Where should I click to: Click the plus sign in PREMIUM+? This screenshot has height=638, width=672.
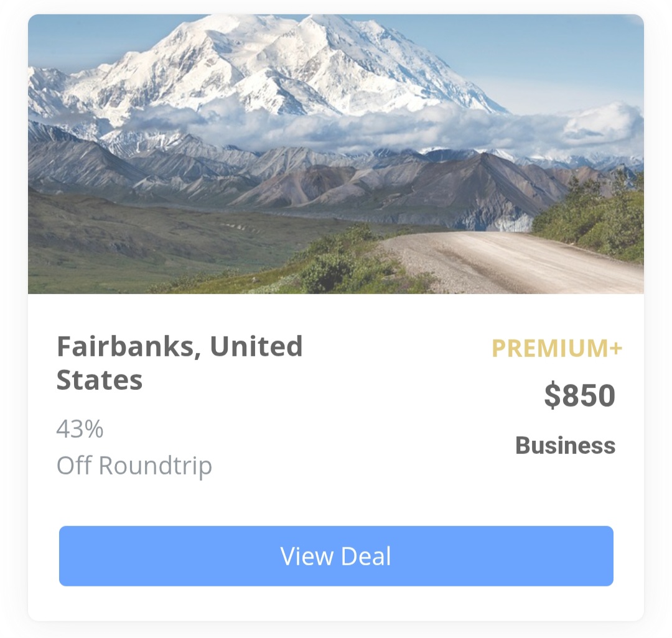point(615,348)
